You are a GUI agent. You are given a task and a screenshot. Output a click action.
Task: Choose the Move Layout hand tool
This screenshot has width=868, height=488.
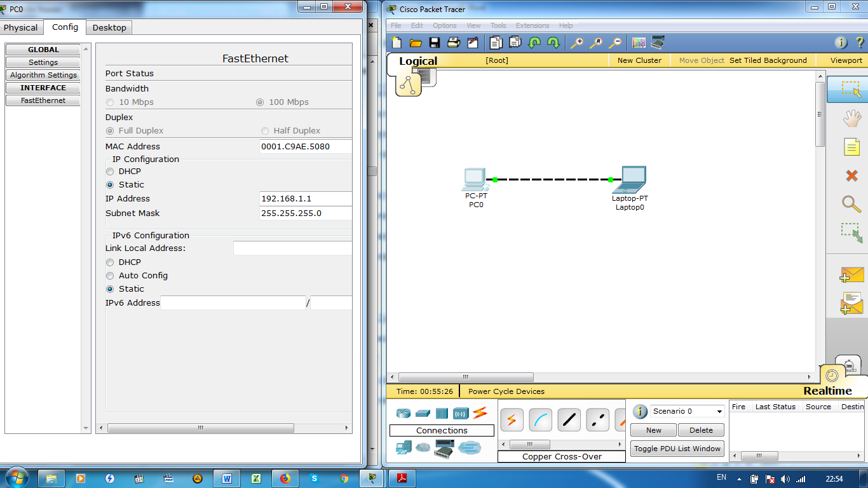[x=851, y=118]
